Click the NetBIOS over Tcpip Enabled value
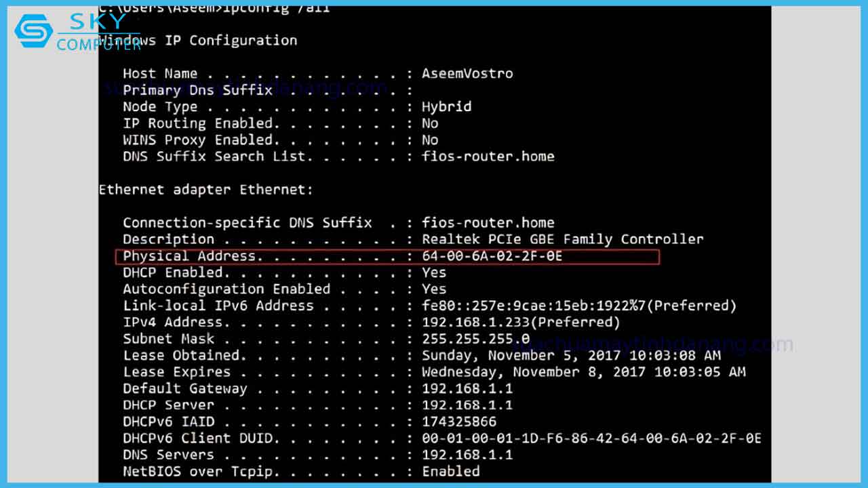The image size is (868, 488). point(450,471)
